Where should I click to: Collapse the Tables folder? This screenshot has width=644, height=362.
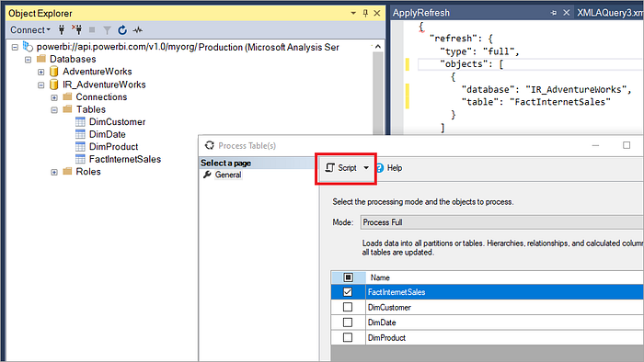tap(54, 110)
